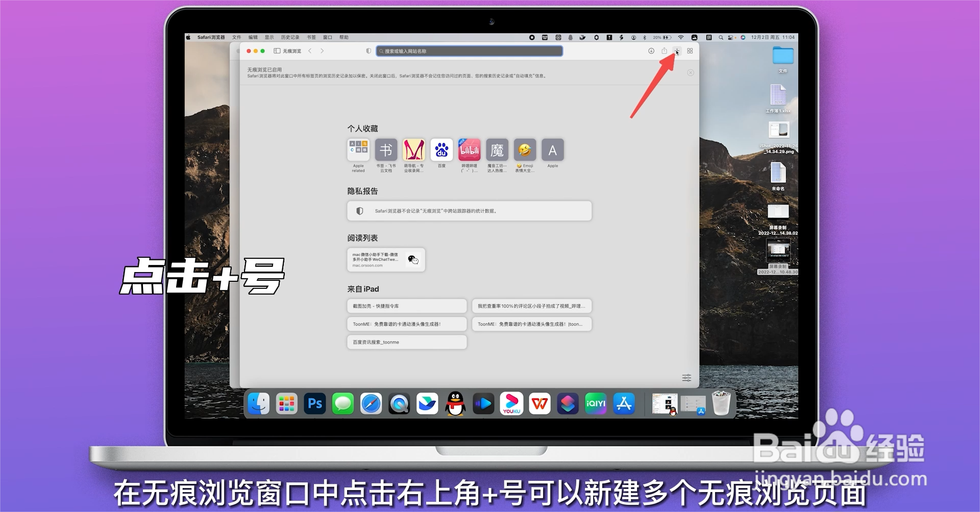Open the input source menu (拼 icon)
This screenshot has width=980, height=512.
coord(708,37)
